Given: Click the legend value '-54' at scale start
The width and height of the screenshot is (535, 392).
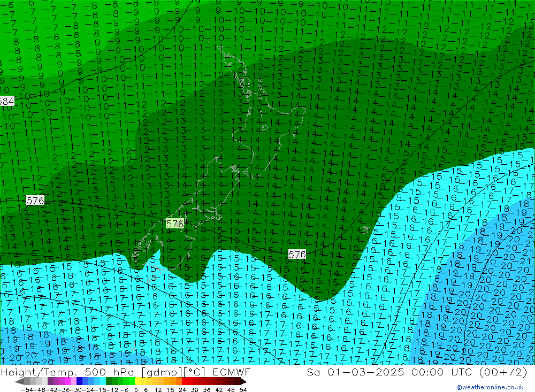Looking at the screenshot, I should tap(27, 390).
